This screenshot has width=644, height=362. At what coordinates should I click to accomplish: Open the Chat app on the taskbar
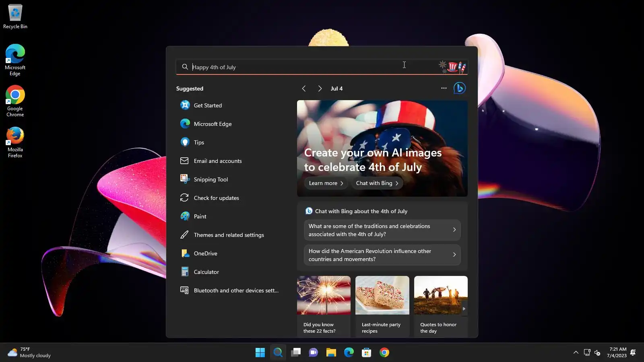point(314,353)
